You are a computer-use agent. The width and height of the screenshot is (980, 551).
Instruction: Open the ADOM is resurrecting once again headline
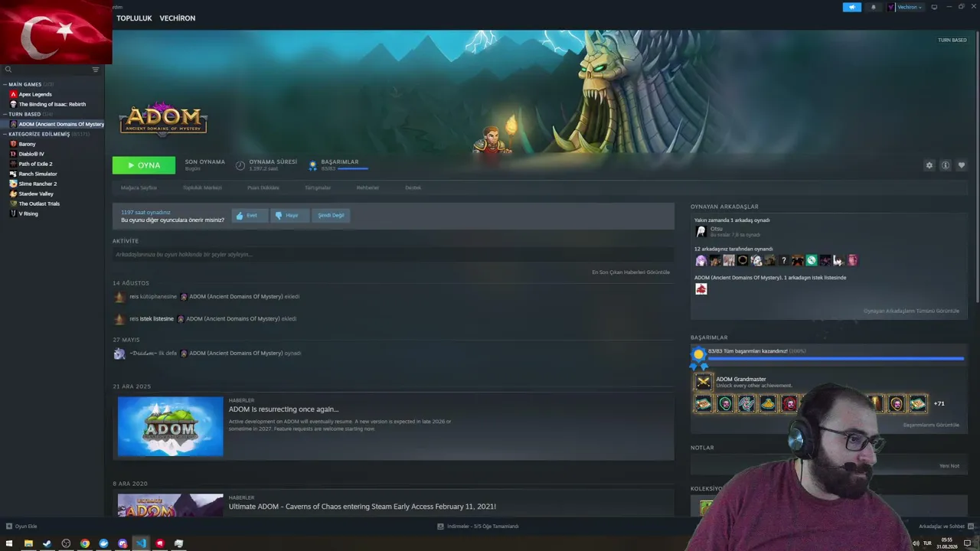point(283,409)
